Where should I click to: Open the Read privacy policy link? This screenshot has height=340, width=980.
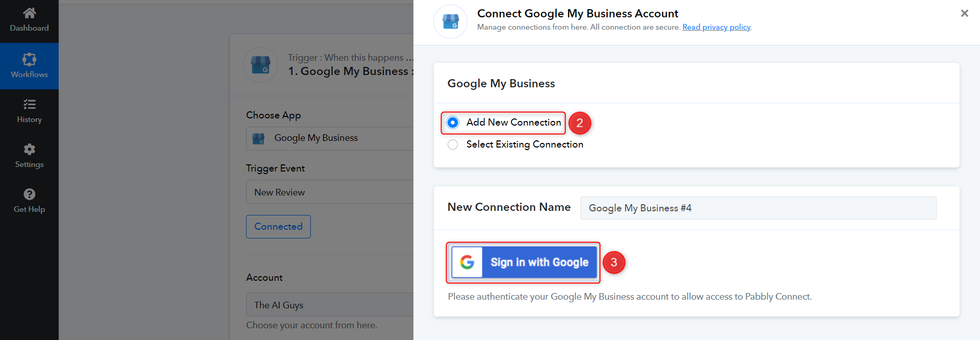pos(716,27)
